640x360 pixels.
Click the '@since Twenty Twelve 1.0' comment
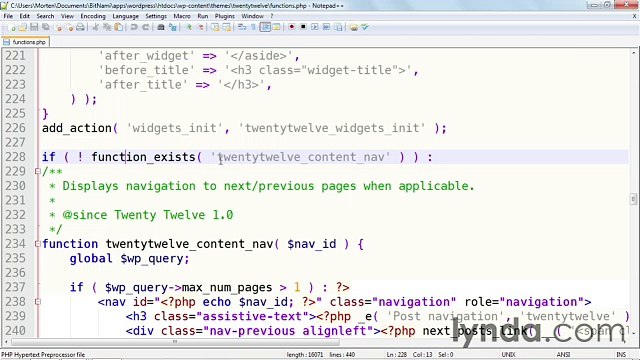pos(148,215)
